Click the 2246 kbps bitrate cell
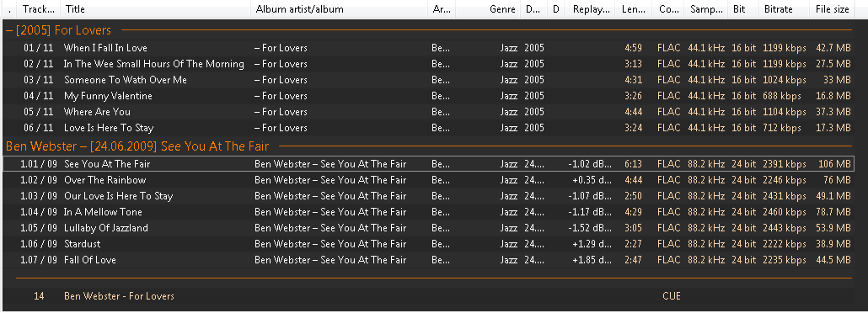 [785, 180]
